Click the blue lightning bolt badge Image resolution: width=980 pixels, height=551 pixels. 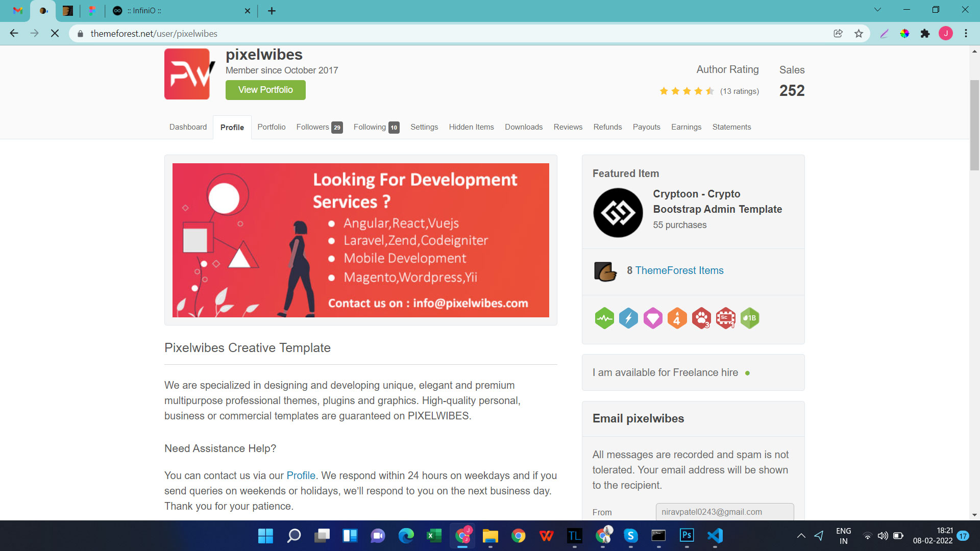coord(628,318)
